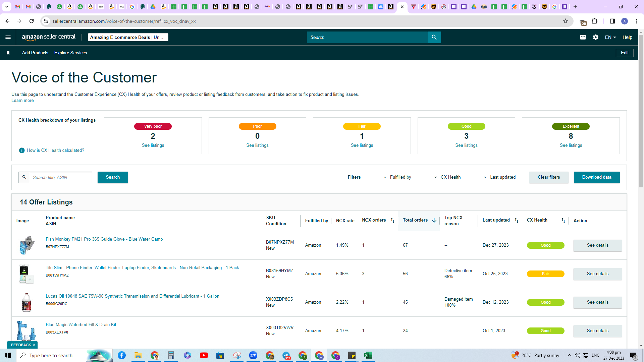The height and width of the screenshot is (362, 644).
Task: Open Blue Magic Waterbed Fill product link
Action: coord(81,325)
